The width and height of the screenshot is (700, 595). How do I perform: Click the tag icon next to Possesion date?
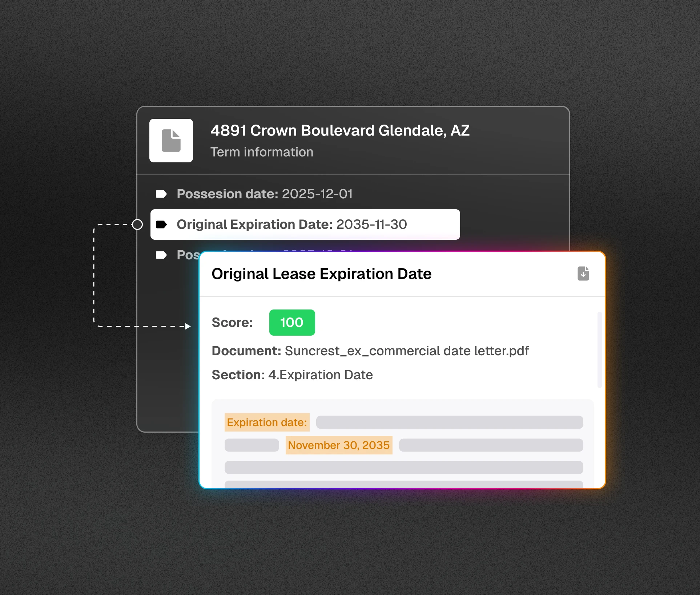tap(161, 194)
